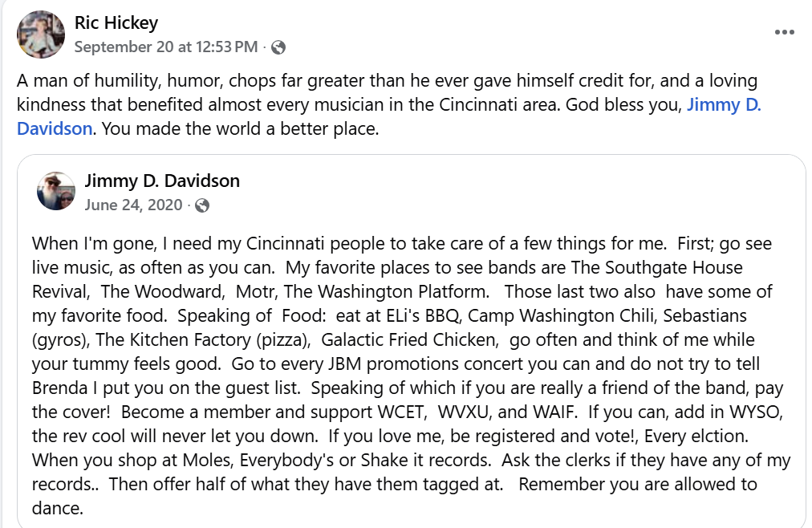Open the three-dot post options menu
Image resolution: width=812 pixels, height=528 pixels.
click(x=784, y=32)
